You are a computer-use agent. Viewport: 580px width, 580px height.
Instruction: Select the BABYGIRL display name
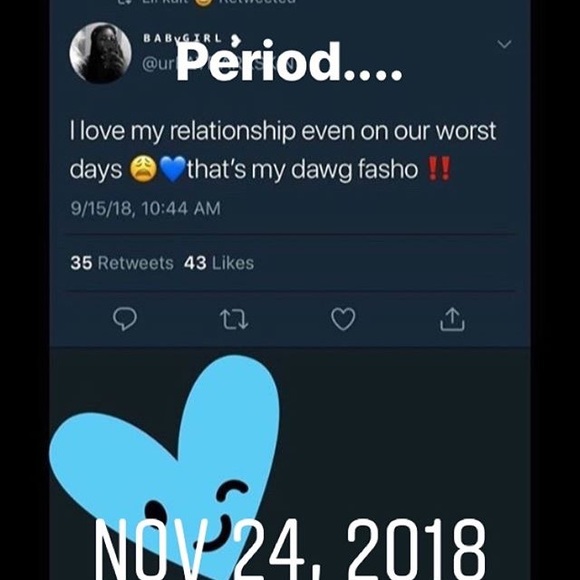coord(183,38)
